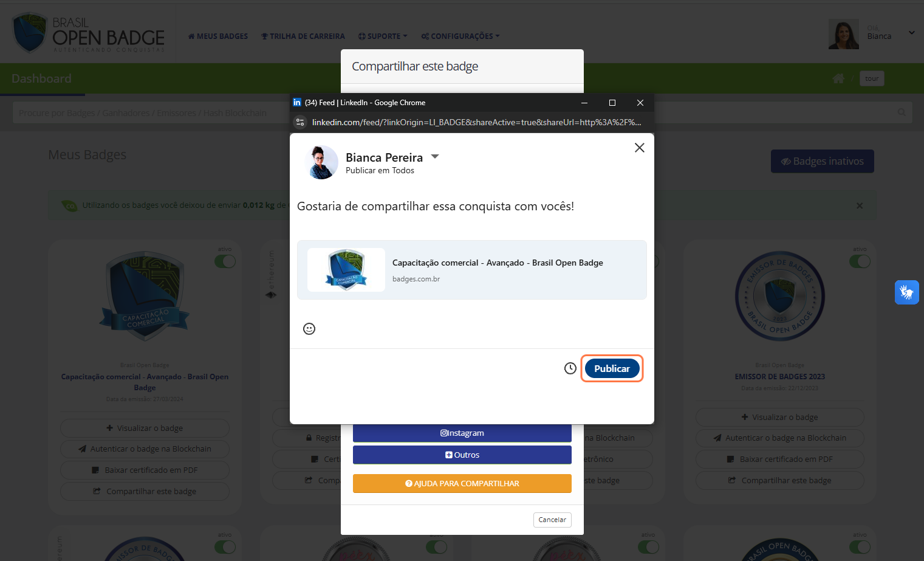Image resolution: width=924 pixels, height=561 pixels.
Task: Expand the Bianca Pereira audience dropdown arrow
Action: coord(435,157)
